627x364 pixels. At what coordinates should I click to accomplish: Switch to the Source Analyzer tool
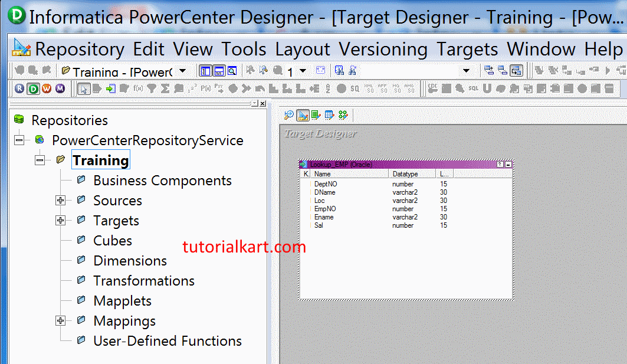pyautogui.click(x=290, y=115)
